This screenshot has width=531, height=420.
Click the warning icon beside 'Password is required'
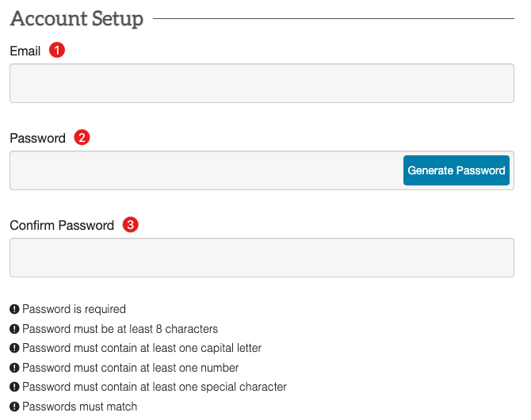tap(14, 309)
